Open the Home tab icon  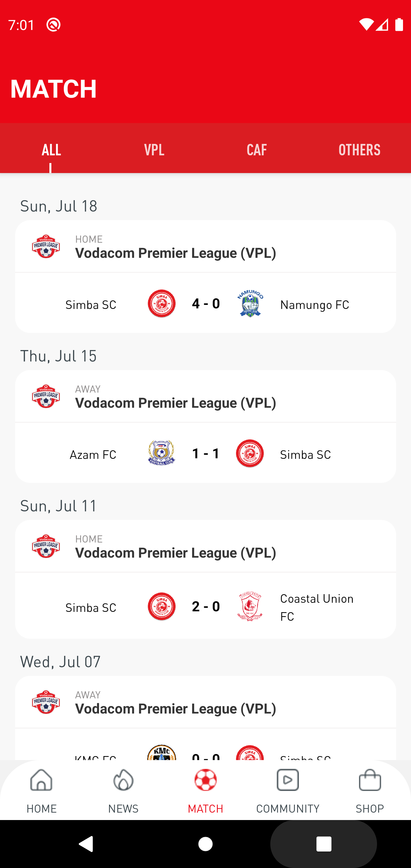tap(41, 780)
